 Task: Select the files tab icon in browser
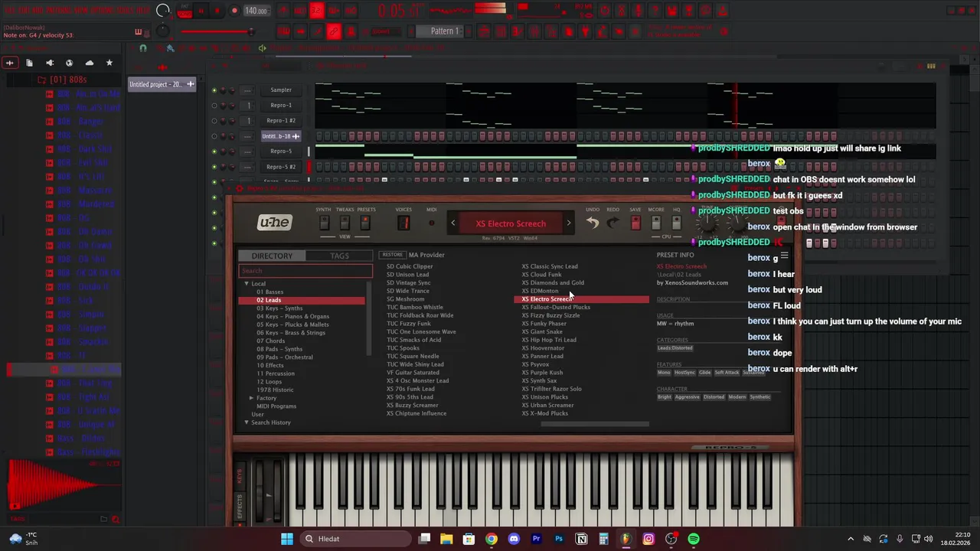(29, 63)
